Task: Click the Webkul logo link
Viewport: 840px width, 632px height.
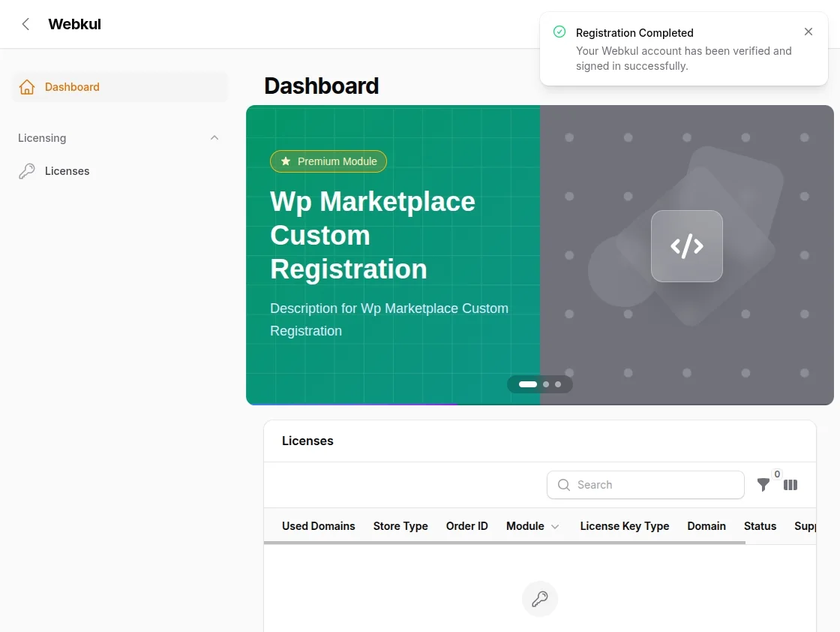Action: [74, 23]
